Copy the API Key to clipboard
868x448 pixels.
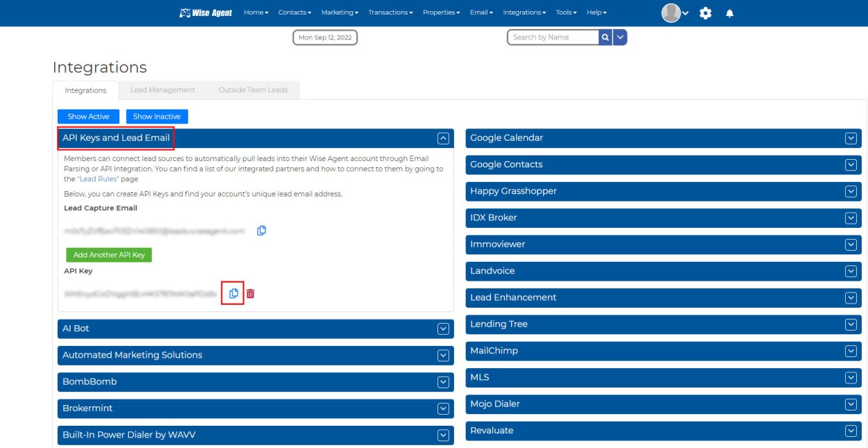233,293
